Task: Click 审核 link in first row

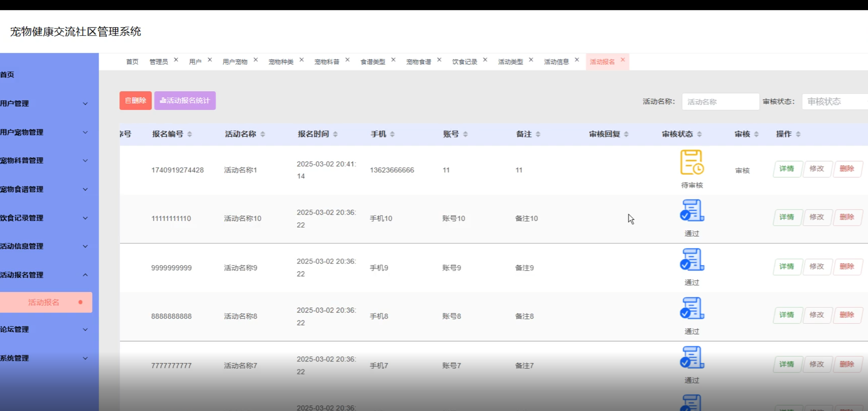Action: (x=742, y=171)
